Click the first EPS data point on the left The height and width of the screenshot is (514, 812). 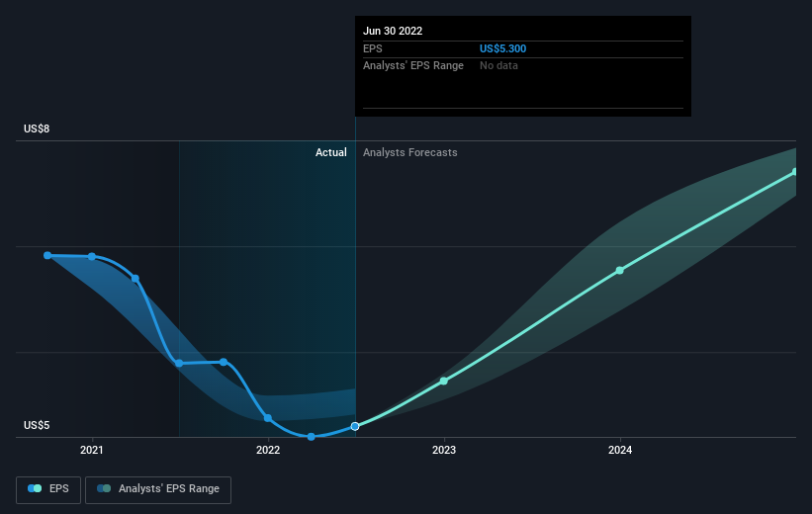point(47,255)
